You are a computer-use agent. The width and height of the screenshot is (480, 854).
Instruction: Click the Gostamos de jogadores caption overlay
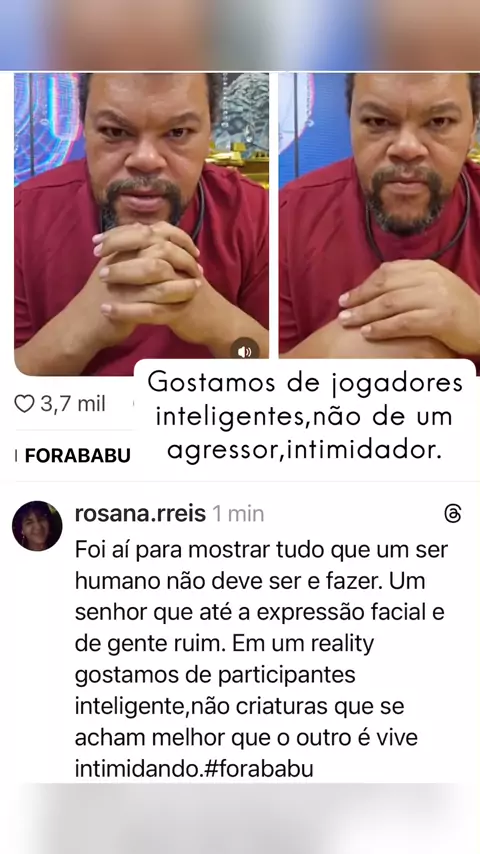(x=305, y=418)
